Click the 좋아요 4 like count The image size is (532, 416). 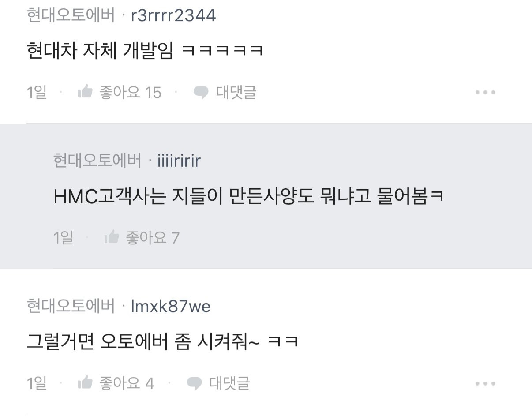click(127, 383)
